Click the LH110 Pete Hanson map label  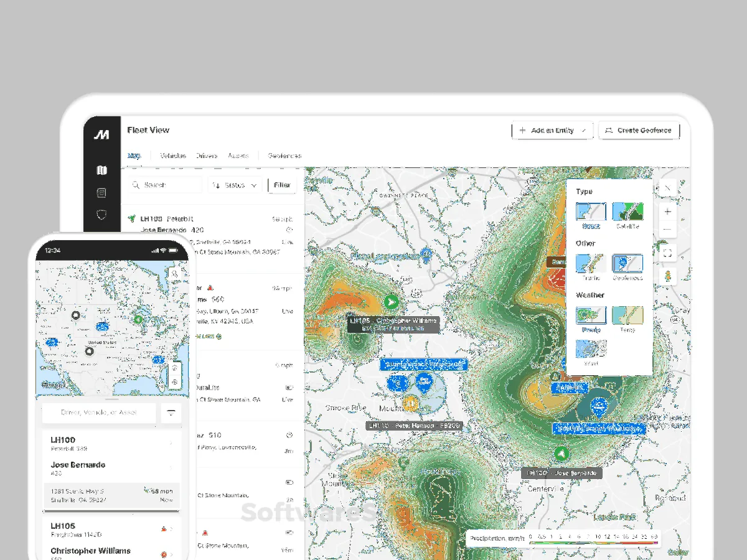[415, 426]
